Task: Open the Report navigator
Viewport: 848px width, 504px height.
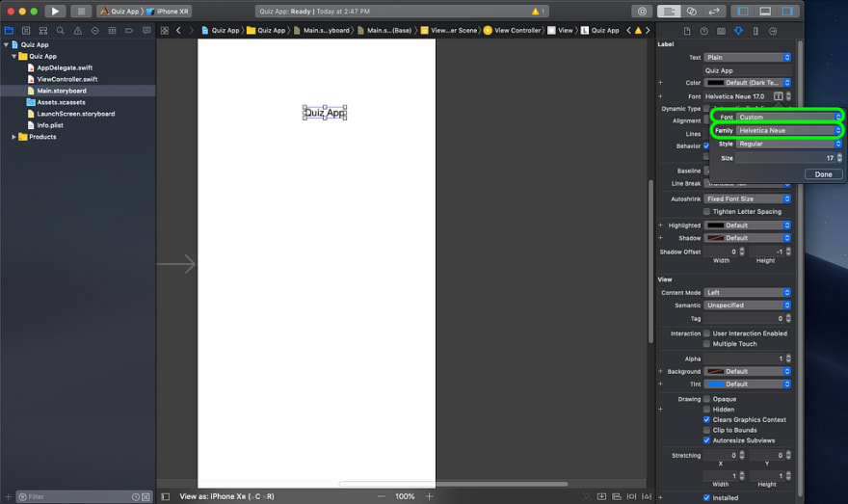Action: click(146, 31)
